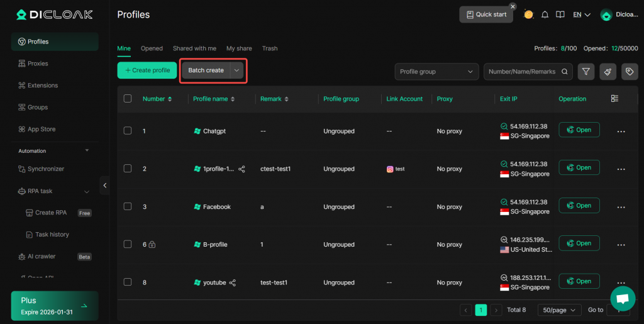Click the Number/Name/Remarks search field
Viewport: 644px width, 324px height.
521,72
